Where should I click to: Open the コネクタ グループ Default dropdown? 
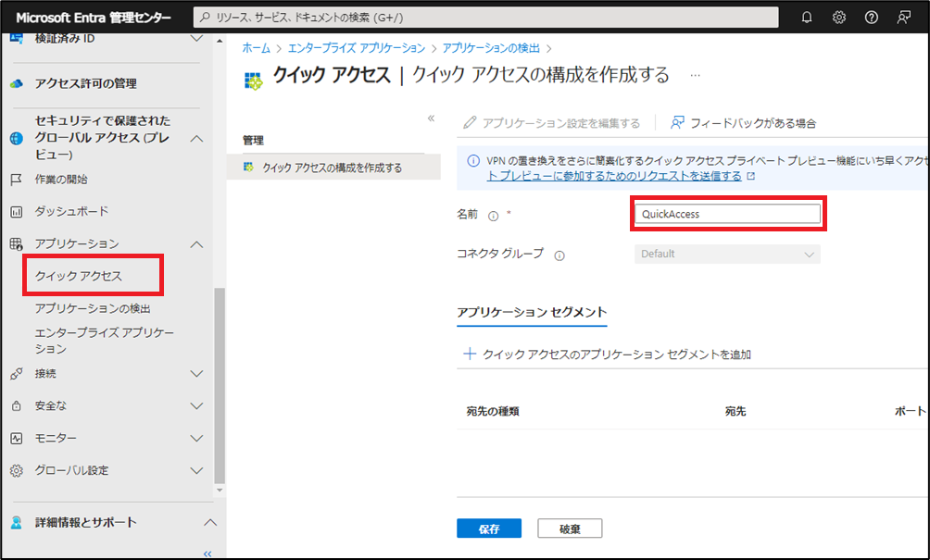[x=727, y=255]
